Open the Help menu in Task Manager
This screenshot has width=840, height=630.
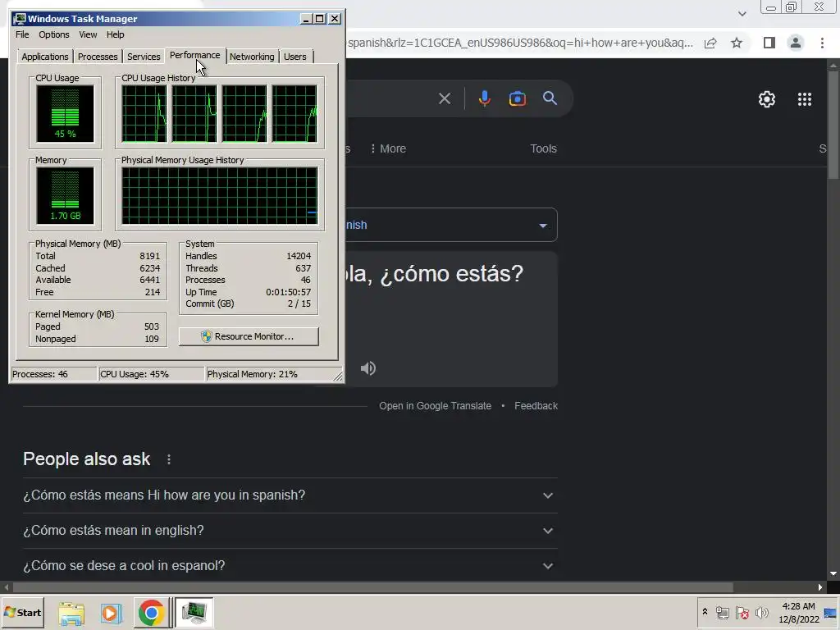[115, 34]
